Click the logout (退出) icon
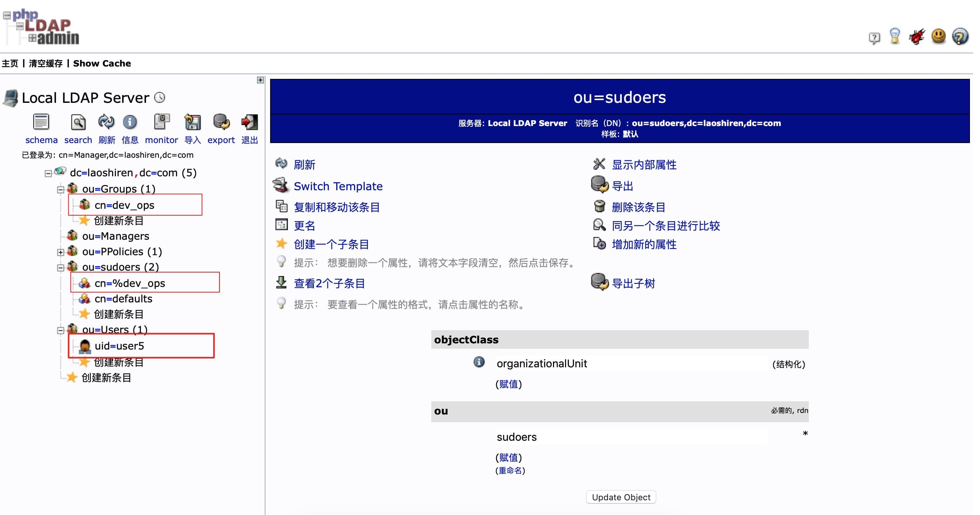 pos(250,122)
